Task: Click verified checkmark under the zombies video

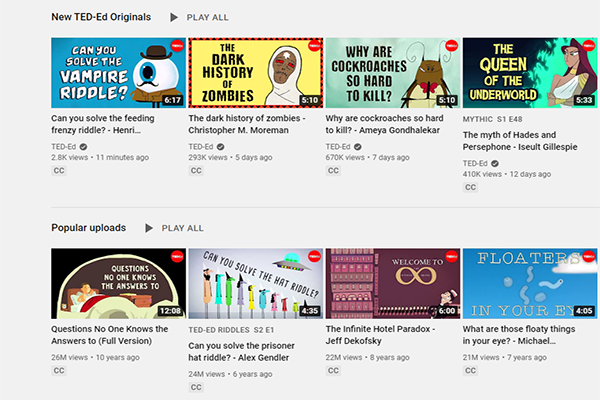Action: pyautogui.click(x=220, y=146)
